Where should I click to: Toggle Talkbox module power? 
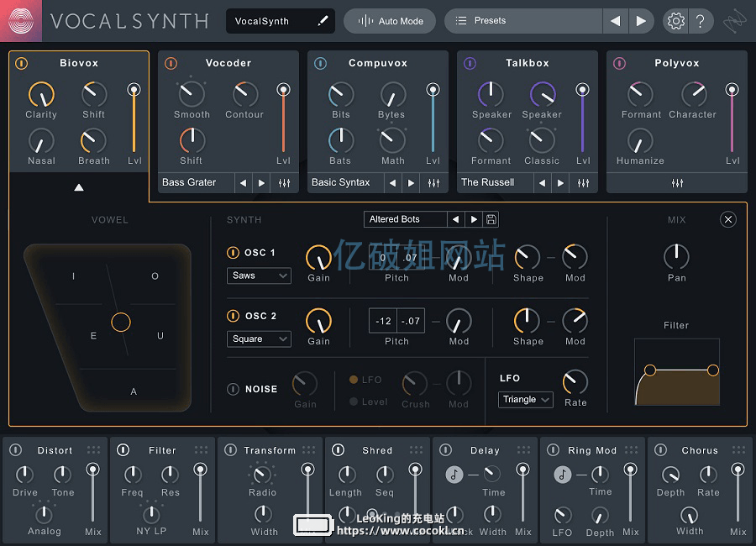(470, 63)
